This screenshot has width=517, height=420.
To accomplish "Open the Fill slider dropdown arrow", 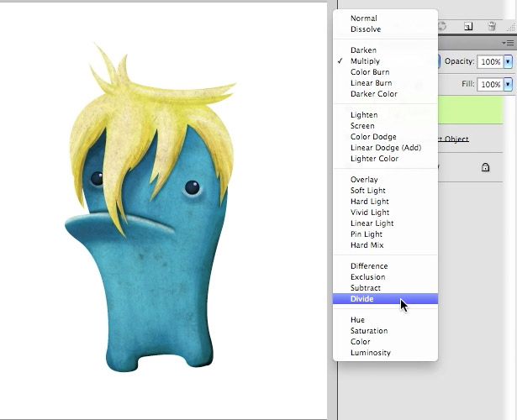I will 508,84.
